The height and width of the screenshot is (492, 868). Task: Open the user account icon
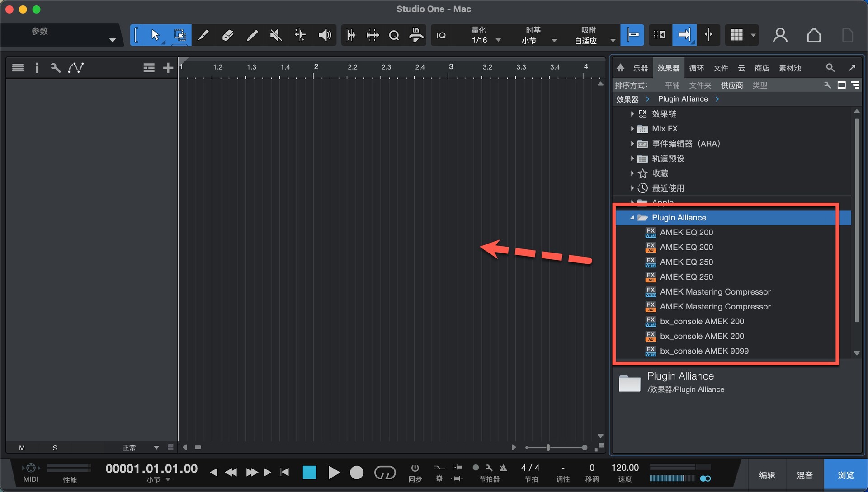[x=780, y=35]
